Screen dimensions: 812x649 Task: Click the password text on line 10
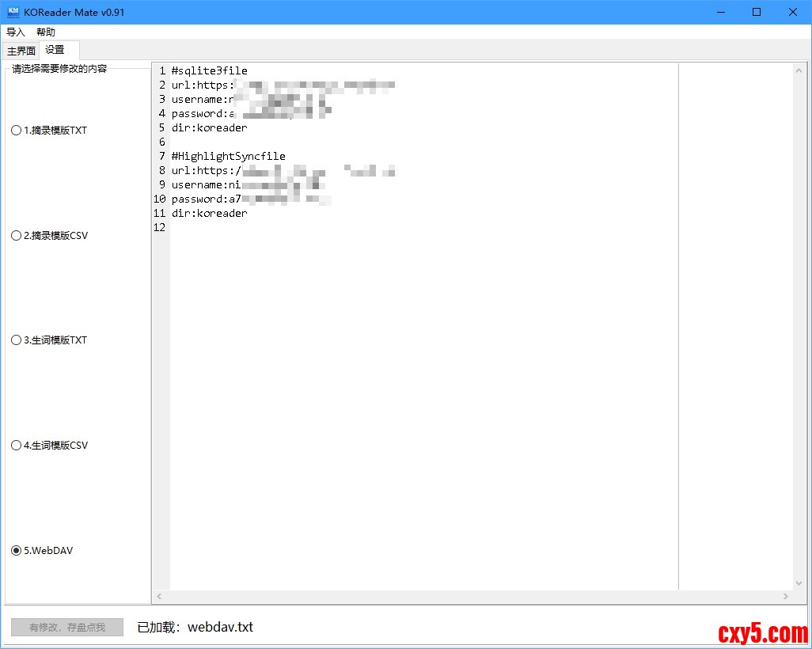206,199
